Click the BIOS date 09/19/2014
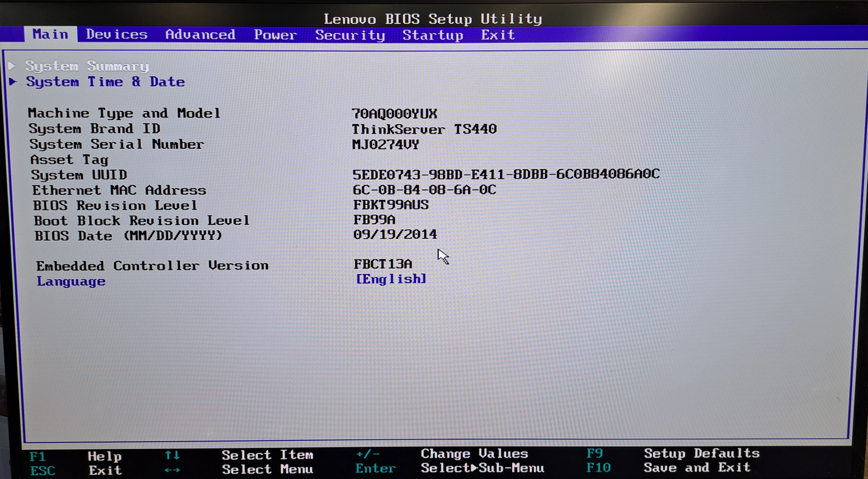The image size is (868, 479). [395, 235]
